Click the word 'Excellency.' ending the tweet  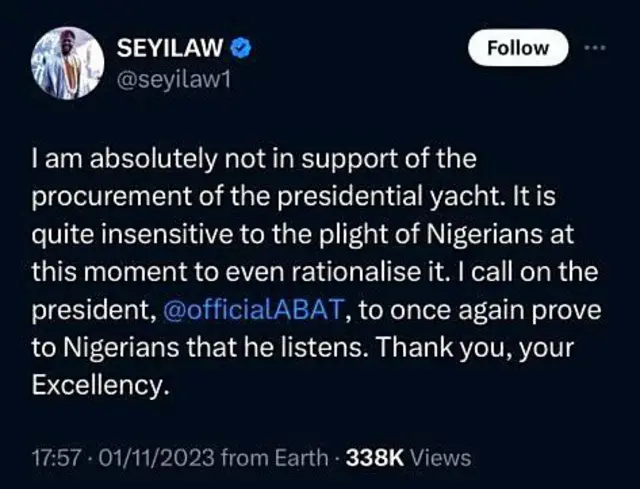(97, 387)
